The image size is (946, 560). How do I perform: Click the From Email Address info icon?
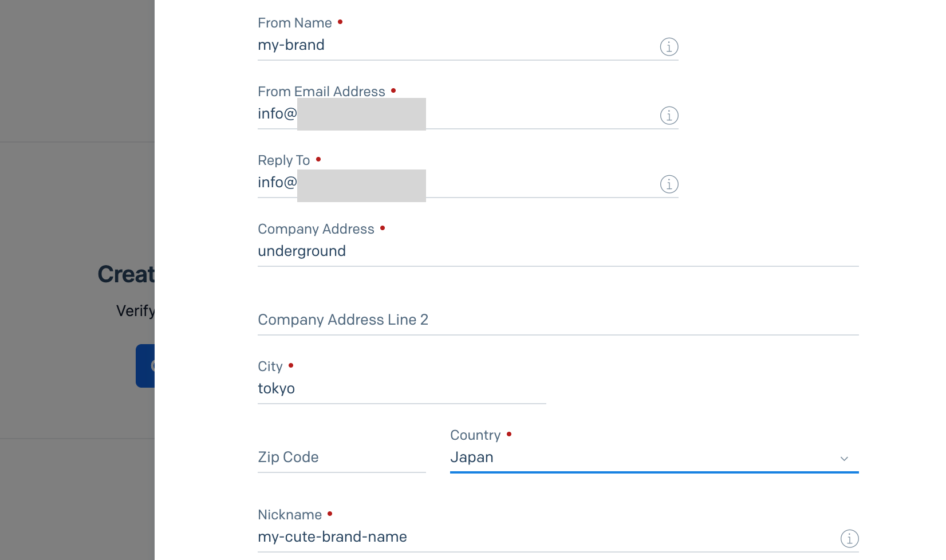pyautogui.click(x=669, y=115)
